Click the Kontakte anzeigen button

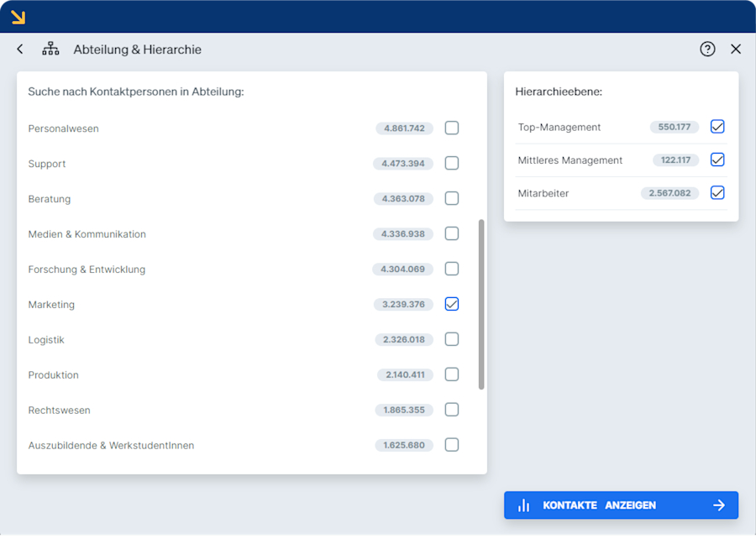pyautogui.click(x=621, y=505)
